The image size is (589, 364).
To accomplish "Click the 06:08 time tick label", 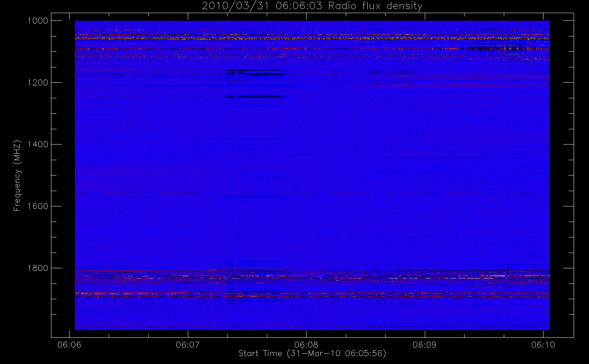I will click(x=306, y=345).
